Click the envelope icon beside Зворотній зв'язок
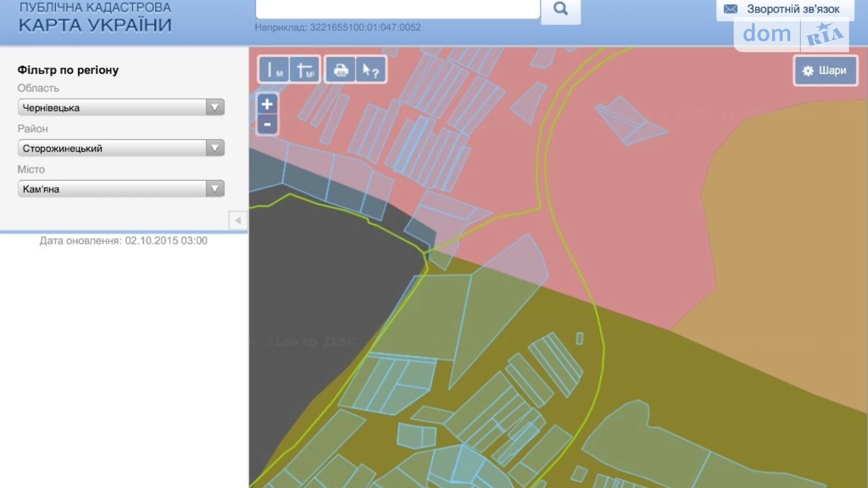868x488 pixels. tap(731, 9)
